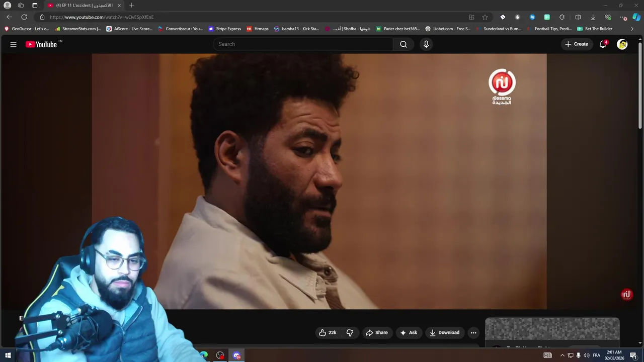Open the browser downloads icon
The width and height of the screenshot is (644, 362).
pyautogui.click(x=593, y=17)
